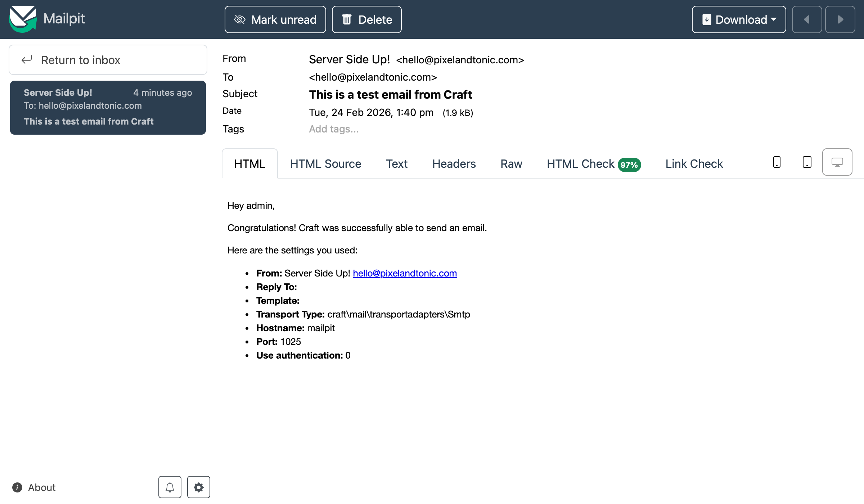
Task: Open the HTML Check tab
Action: tap(594, 164)
